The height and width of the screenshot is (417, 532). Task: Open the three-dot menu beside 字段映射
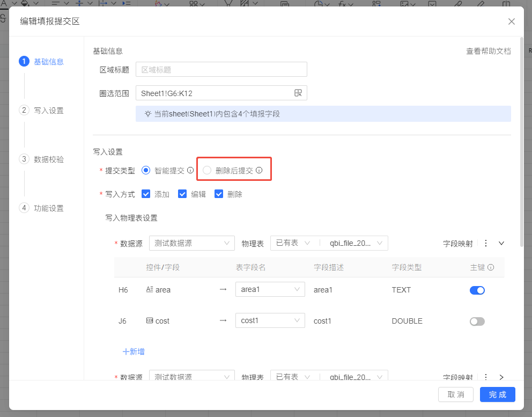486,243
